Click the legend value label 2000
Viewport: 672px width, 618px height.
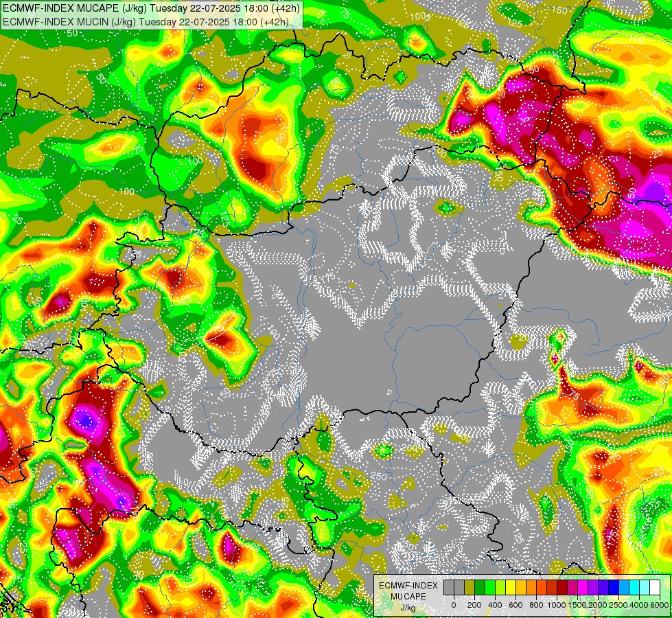pyautogui.click(x=599, y=605)
